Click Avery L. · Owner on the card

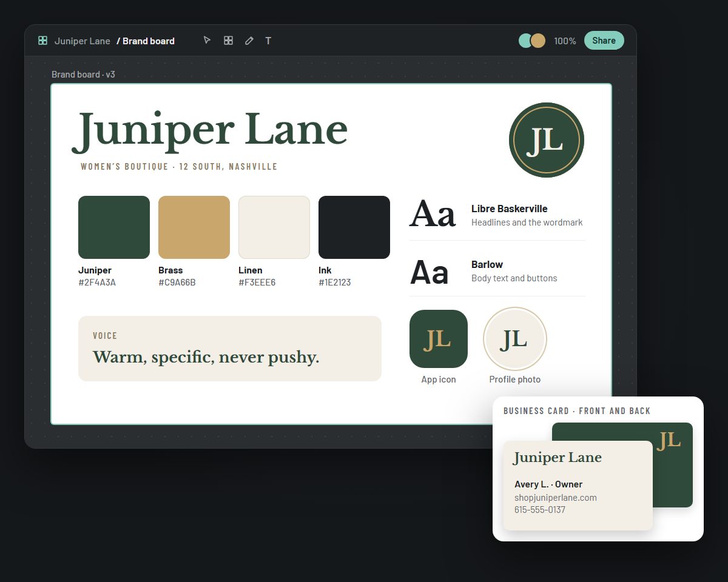(548, 484)
